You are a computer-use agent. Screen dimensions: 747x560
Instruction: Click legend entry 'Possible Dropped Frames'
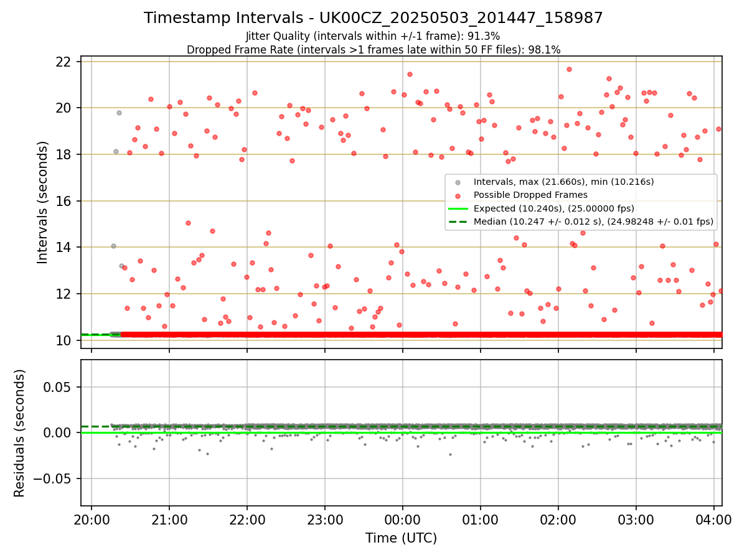[x=530, y=195]
